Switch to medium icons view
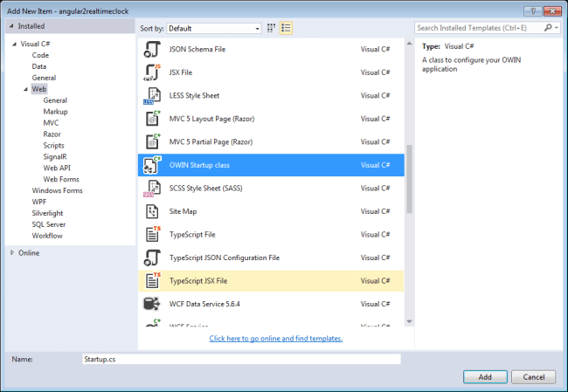The width and height of the screenshot is (568, 392). pyautogui.click(x=271, y=28)
